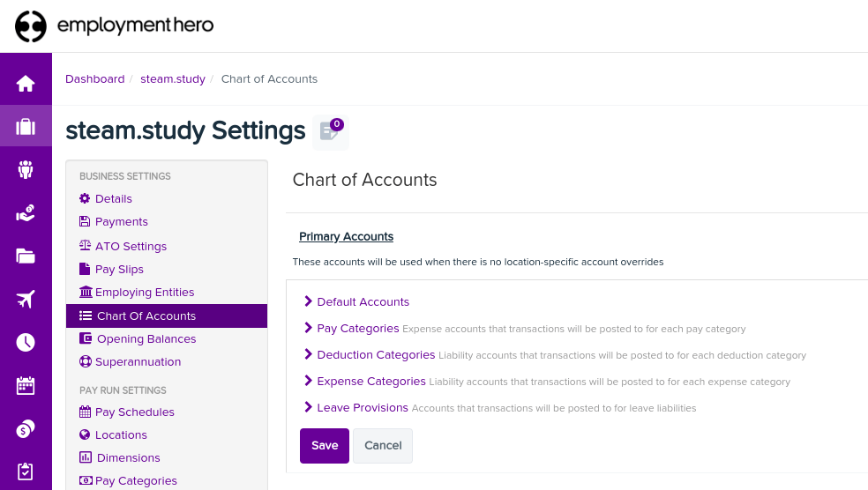Open the briefcase business icon in sidebar
The width and height of the screenshot is (868, 490).
[x=26, y=127]
